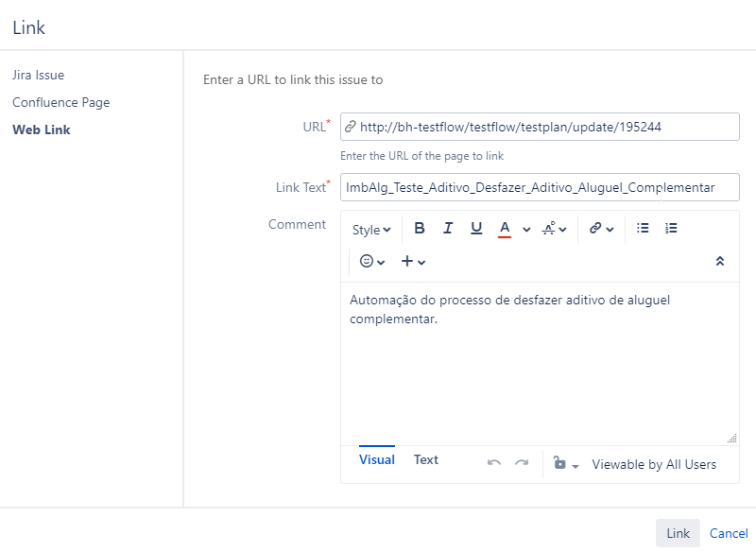Open the Style dropdown
756x552 pixels.
tap(371, 230)
